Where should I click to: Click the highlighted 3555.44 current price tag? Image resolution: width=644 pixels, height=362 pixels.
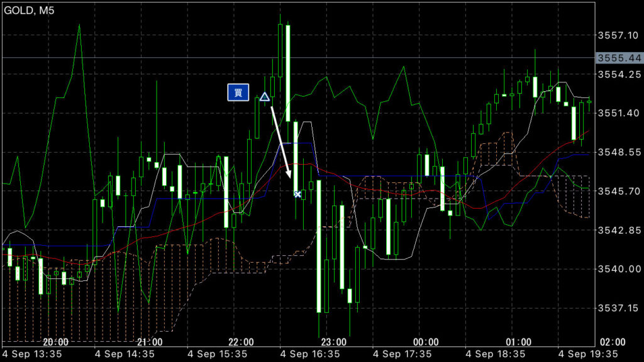616,58
